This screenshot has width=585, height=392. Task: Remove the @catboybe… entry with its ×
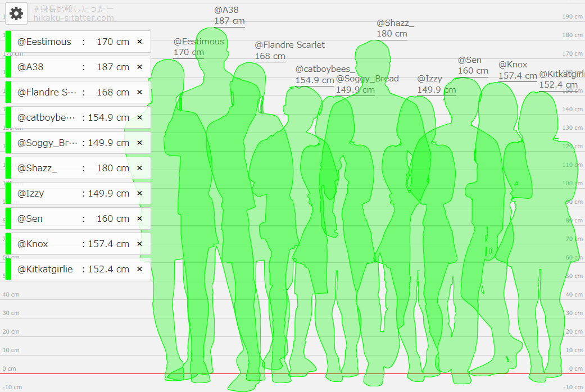point(139,117)
